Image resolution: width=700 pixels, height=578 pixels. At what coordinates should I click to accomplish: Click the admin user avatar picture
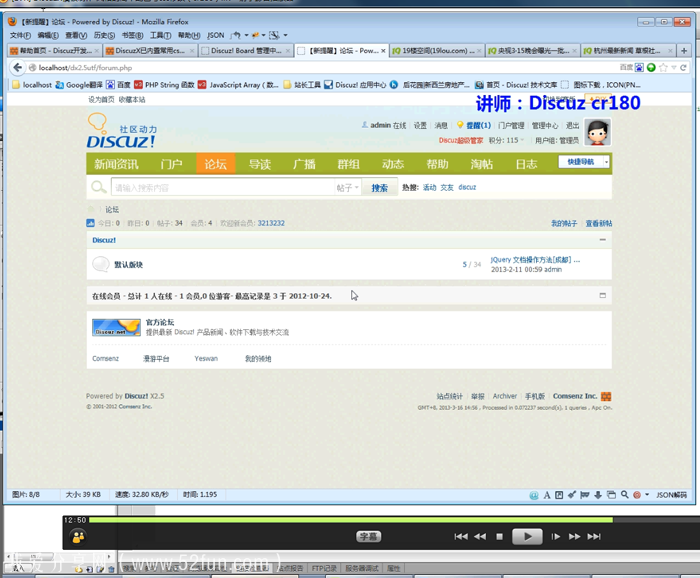pyautogui.click(x=598, y=132)
